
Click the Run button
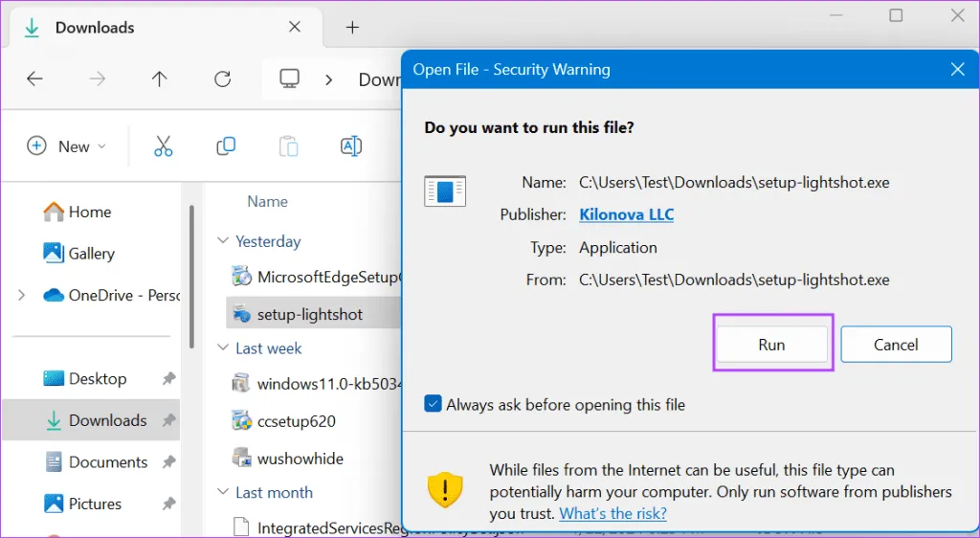point(771,345)
